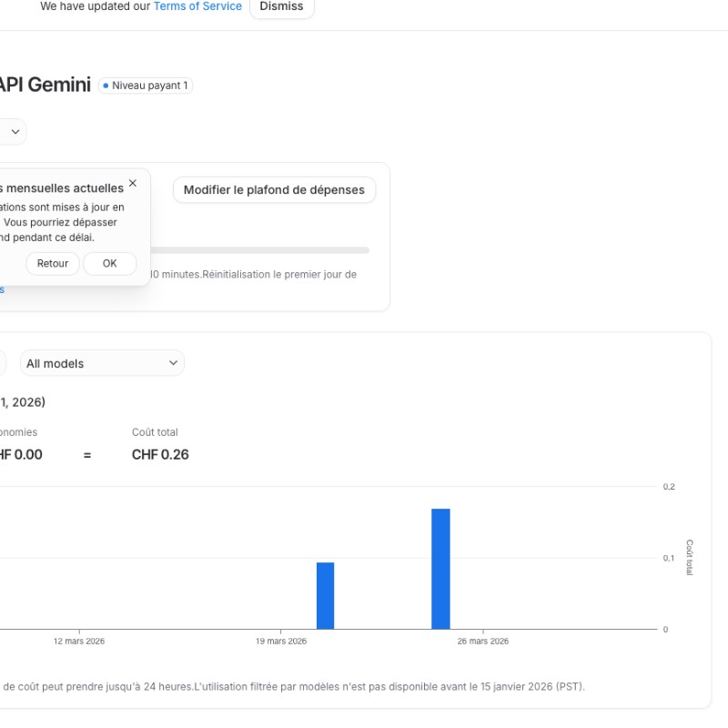This screenshot has width=728, height=728.
Task: Click the Retour button
Action: coord(53,264)
